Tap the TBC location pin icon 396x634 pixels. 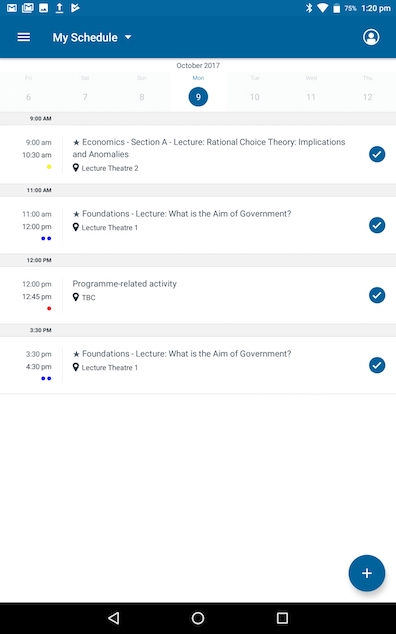pyautogui.click(x=76, y=297)
